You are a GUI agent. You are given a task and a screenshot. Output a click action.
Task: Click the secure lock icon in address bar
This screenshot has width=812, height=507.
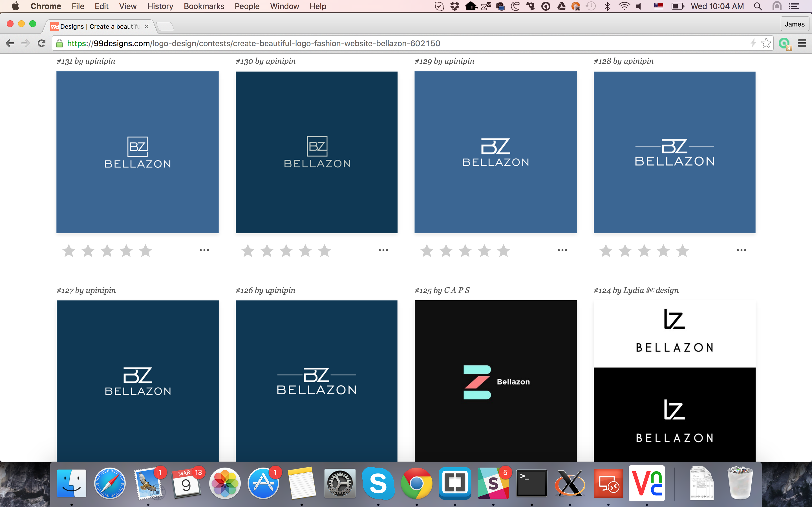[59, 43]
